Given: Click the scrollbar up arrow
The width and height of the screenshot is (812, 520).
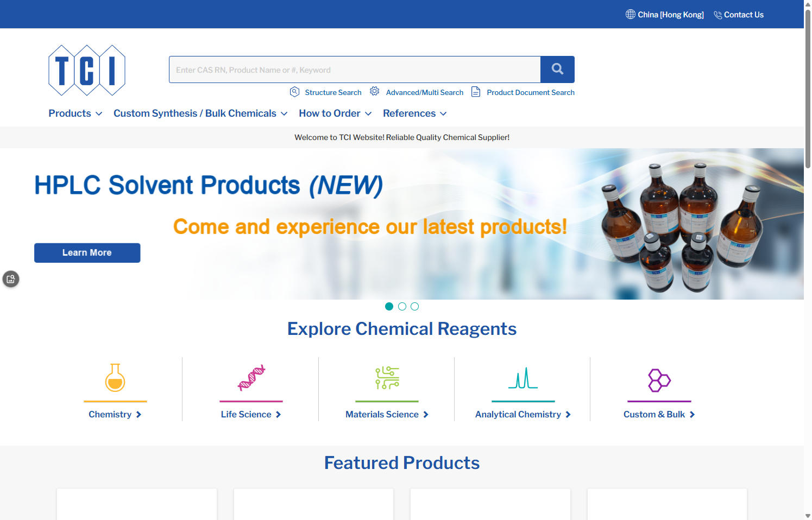Looking at the screenshot, I should click(x=808, y=4).
